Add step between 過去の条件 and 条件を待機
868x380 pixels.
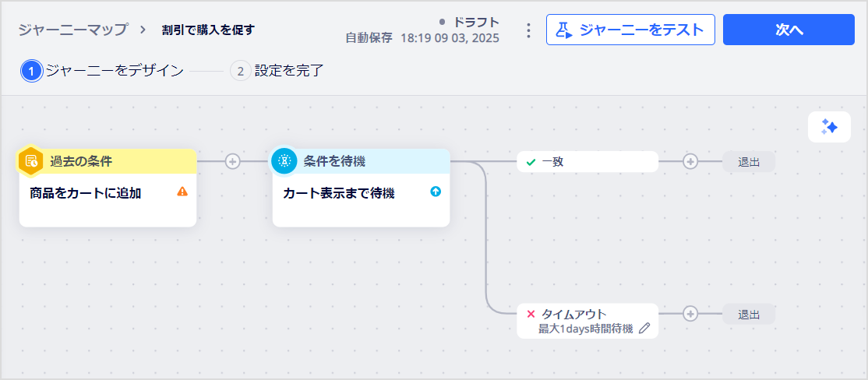point(233,161)
